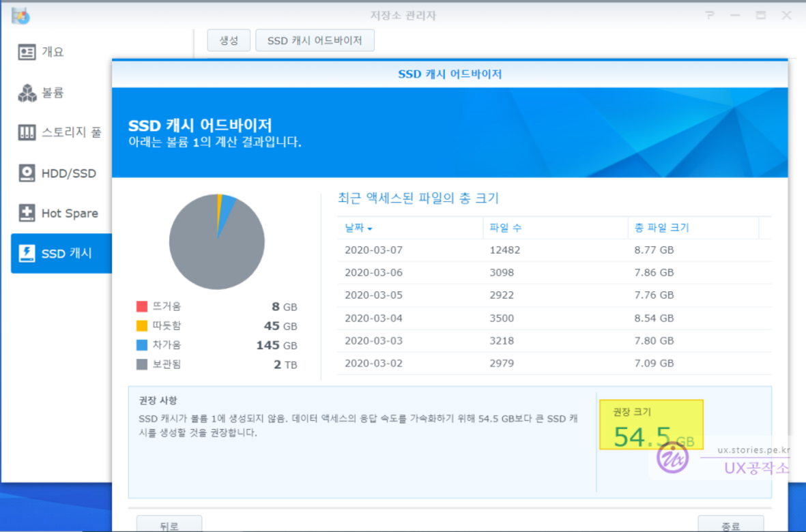Click the 종료 finish button
The image size is (806, 532).
tap(730, 524)
